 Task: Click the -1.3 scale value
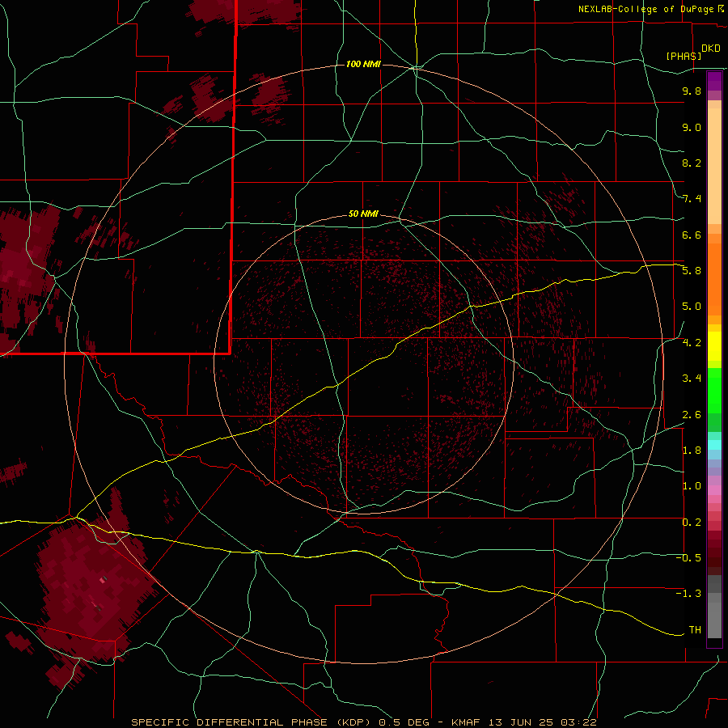(689, 594)
